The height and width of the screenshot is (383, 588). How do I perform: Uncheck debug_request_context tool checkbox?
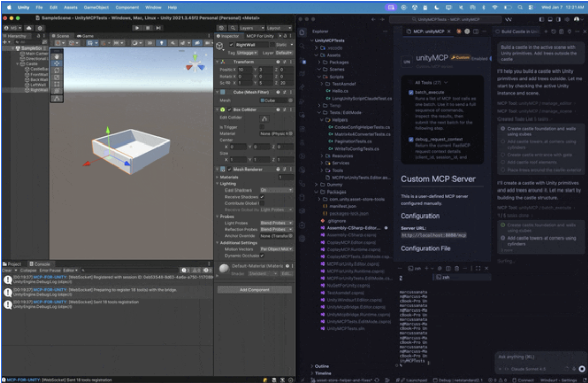click(411, 139)
